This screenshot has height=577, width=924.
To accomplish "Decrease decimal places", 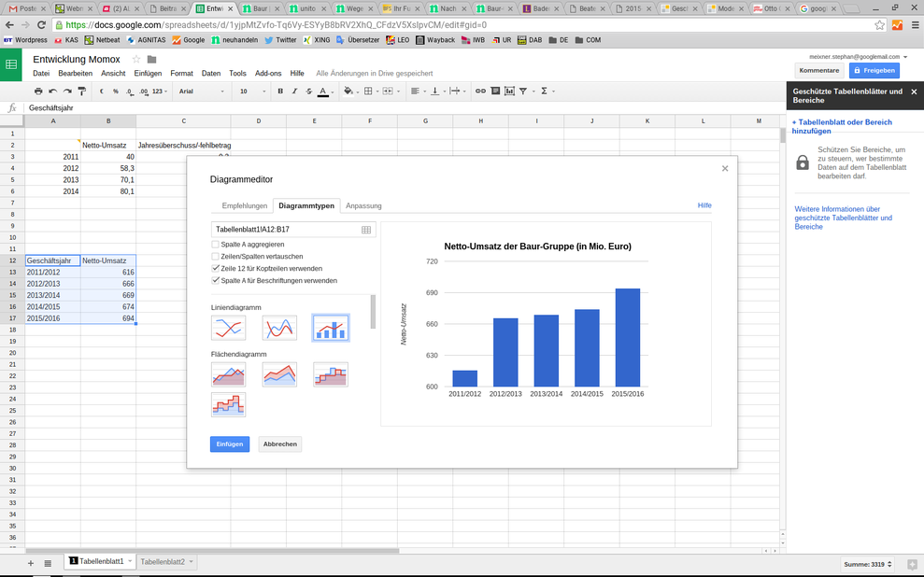I will (x=129, y=91).
